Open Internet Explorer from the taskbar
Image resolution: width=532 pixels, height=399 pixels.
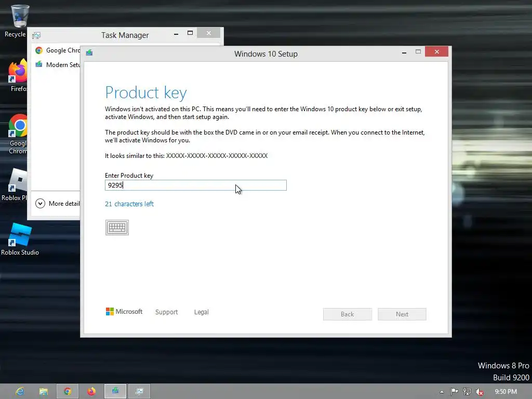(20, 392)
